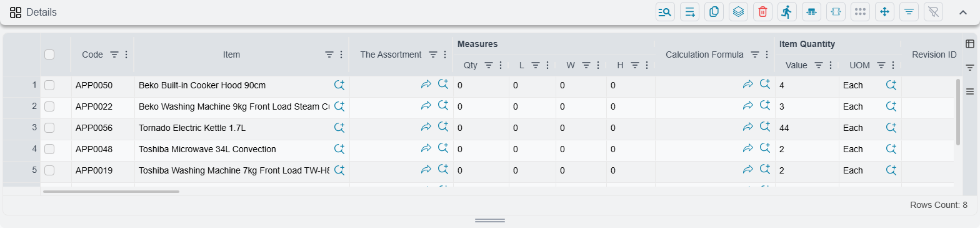Open item lookup for Beko Built-in Cooker Hood
This screenshot has height=228, width=980.
[339, 85]
